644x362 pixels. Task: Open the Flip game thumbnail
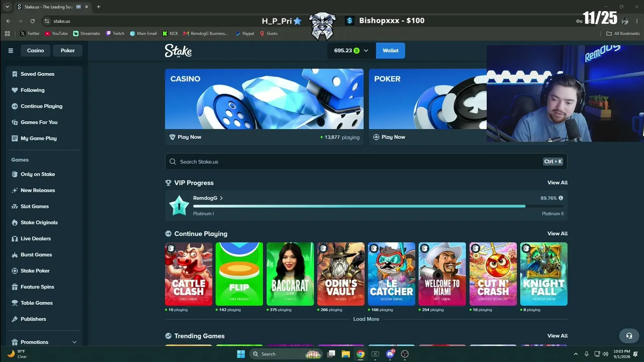tap(239, 274)
